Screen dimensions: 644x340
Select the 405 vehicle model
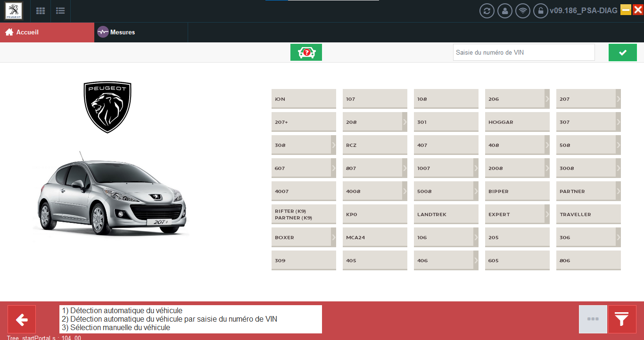pos(375,260)
